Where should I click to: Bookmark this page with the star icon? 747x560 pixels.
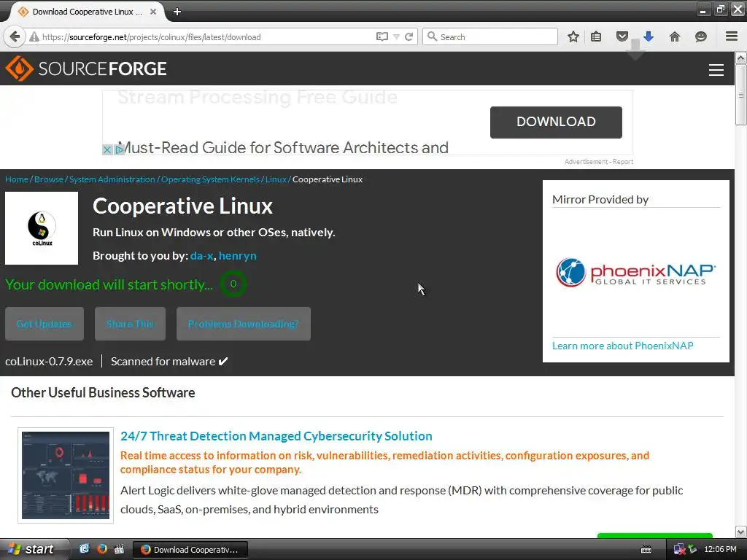click(x=573, y=36)
